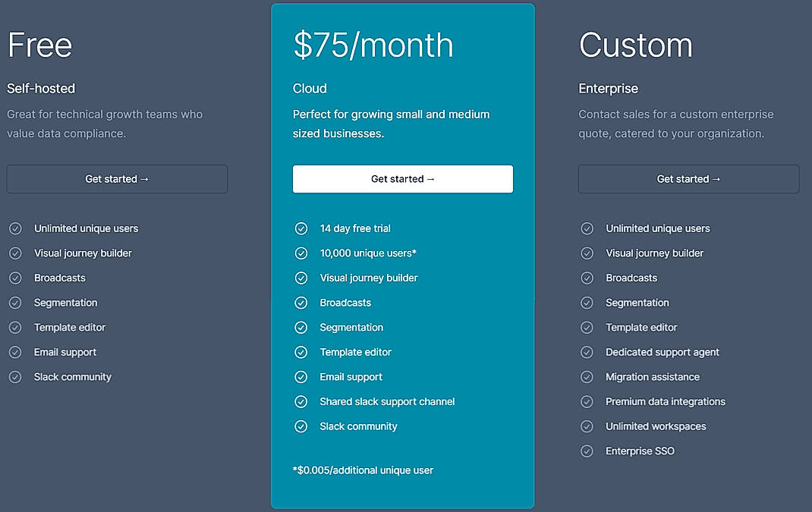Viewport: 812px width, 512px height.
Task: Click the checkmark next to Broadcasts in Cloud plan
Action: 301,303
